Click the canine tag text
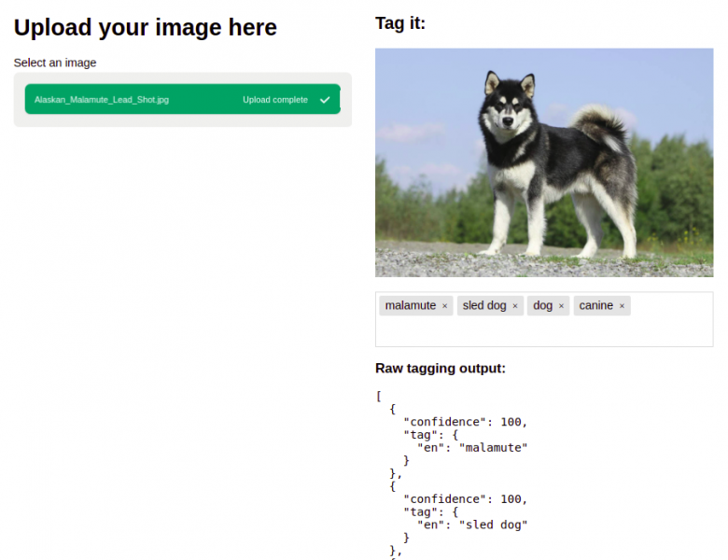The image size is (728, 560). pos(595,306)
